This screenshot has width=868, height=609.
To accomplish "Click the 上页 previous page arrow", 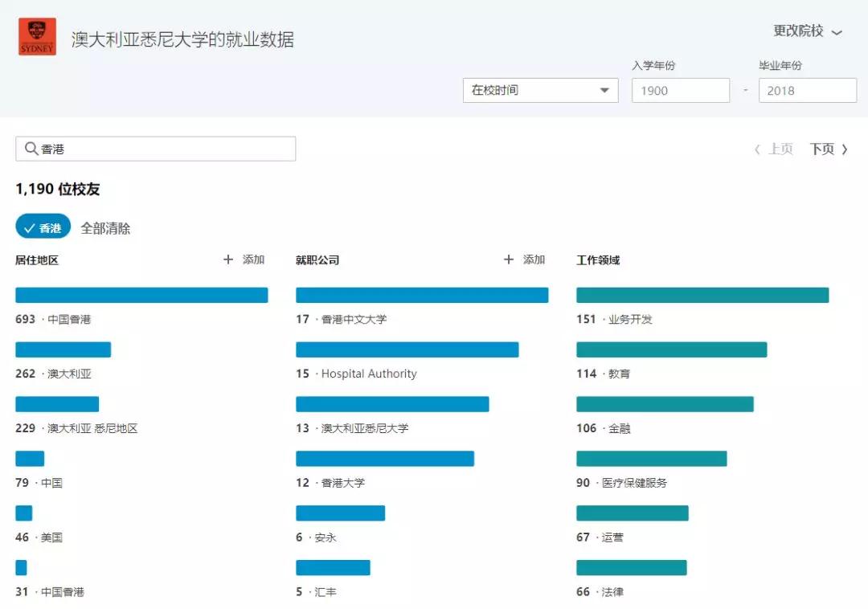I will (757, 149).
